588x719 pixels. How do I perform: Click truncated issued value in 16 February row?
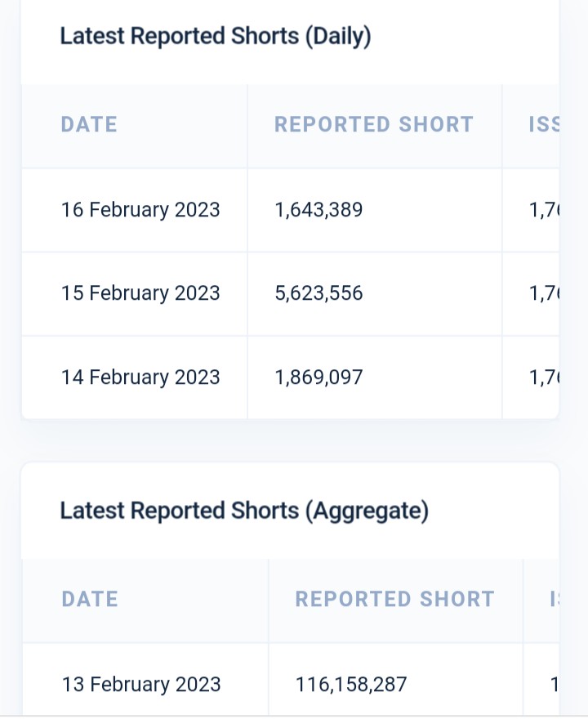point(544,211)
